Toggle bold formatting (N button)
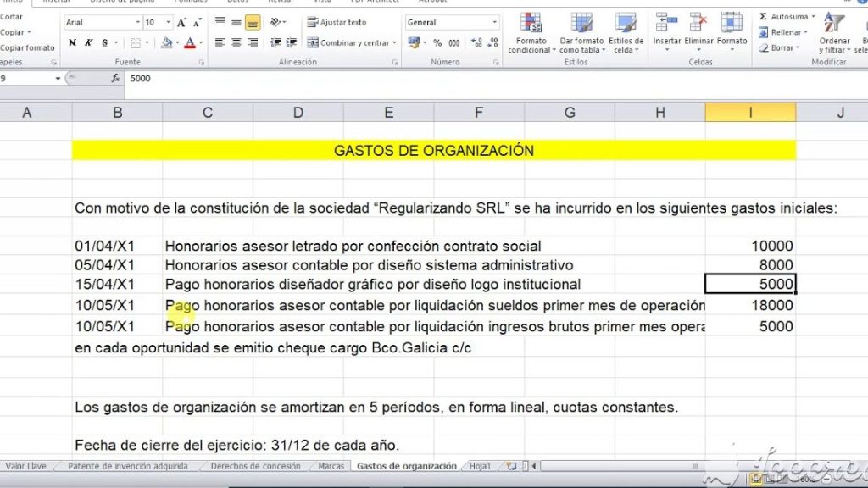The height and width of the screenshot is (488, 868). click(73, 42)
